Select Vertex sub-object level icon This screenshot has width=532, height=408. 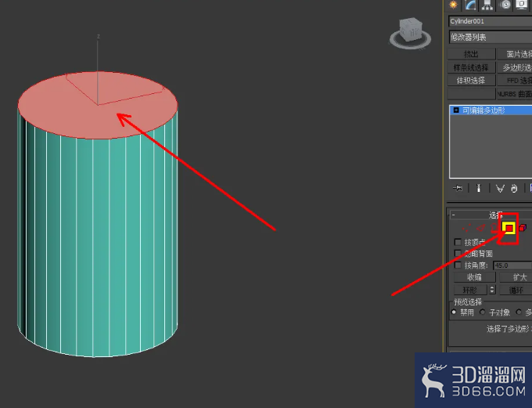click(466, 229)
